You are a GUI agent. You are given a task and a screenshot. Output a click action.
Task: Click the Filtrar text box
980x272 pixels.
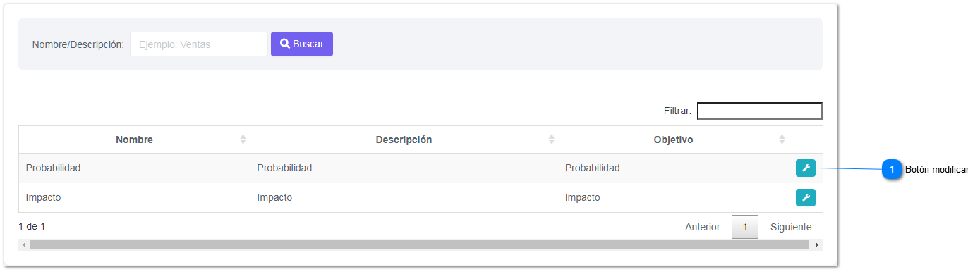760,111
